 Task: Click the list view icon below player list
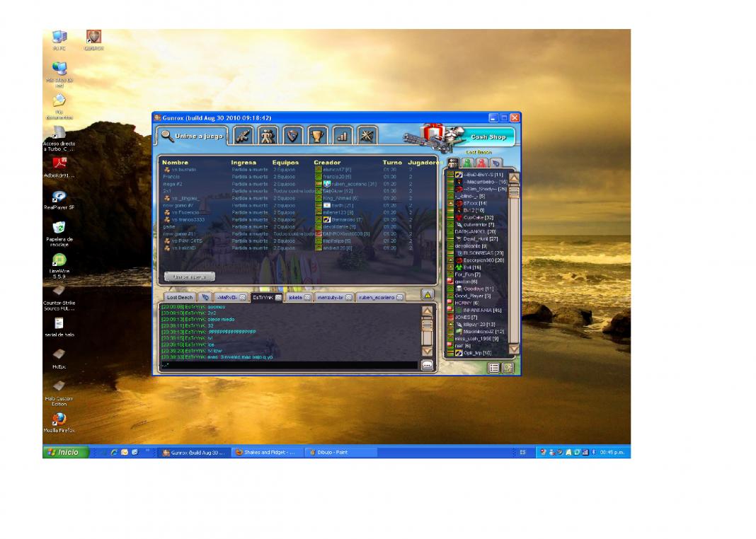494,368
